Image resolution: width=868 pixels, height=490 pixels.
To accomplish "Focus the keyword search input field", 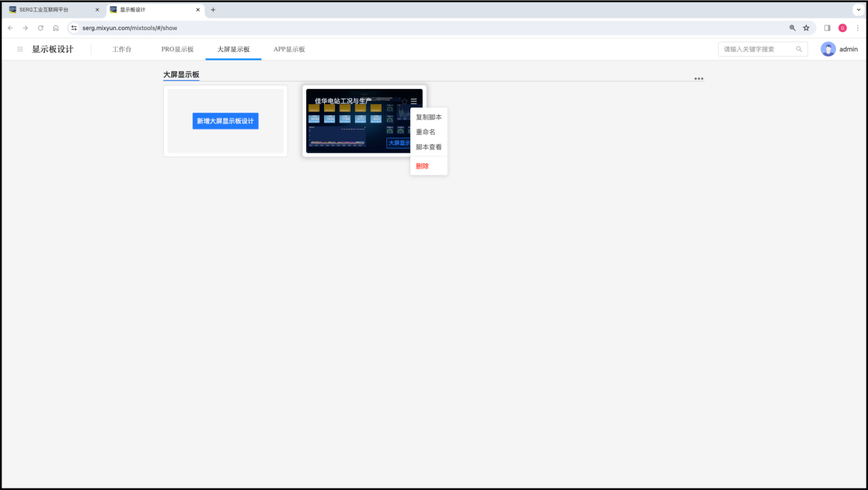I will tap(757, 49).
